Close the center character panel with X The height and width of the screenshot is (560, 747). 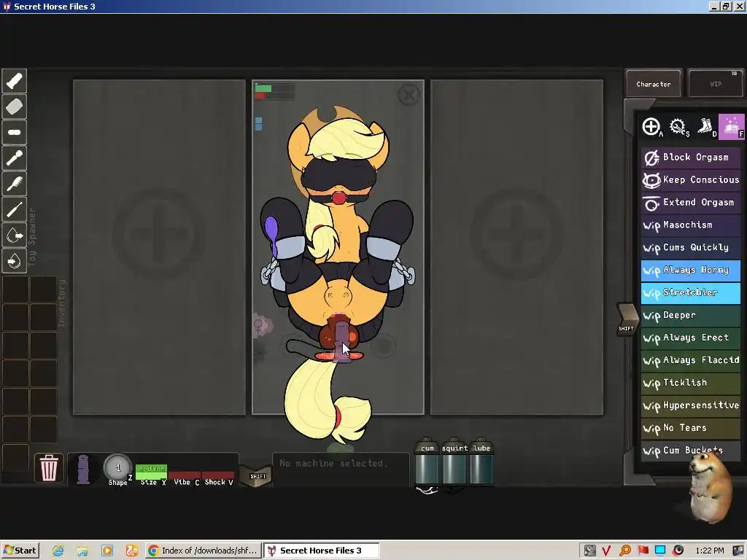click(x=409, y=95)
